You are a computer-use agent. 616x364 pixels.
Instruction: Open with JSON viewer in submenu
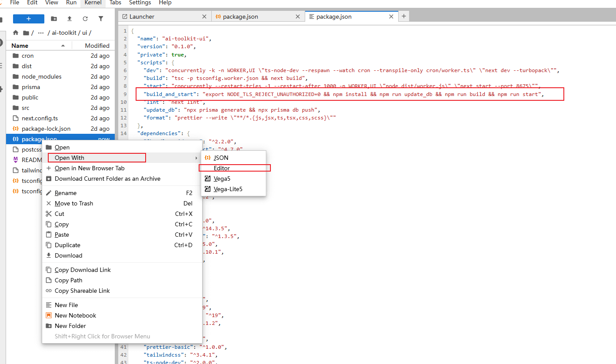click(233, 158)
